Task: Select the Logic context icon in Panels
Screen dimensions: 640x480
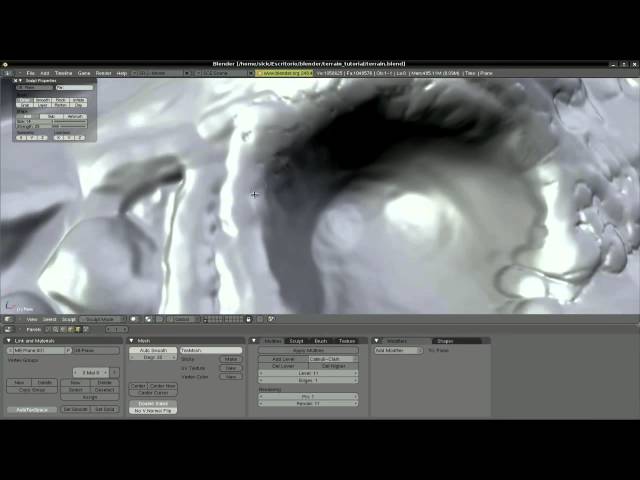Action: [x=48, y=329]
